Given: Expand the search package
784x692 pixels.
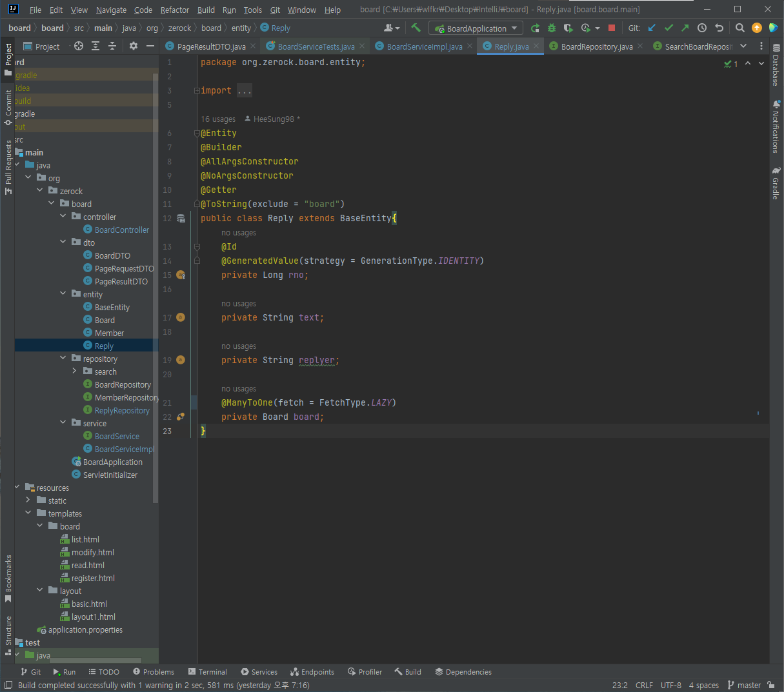Looking at the screenshot, I should click(75, 371).
